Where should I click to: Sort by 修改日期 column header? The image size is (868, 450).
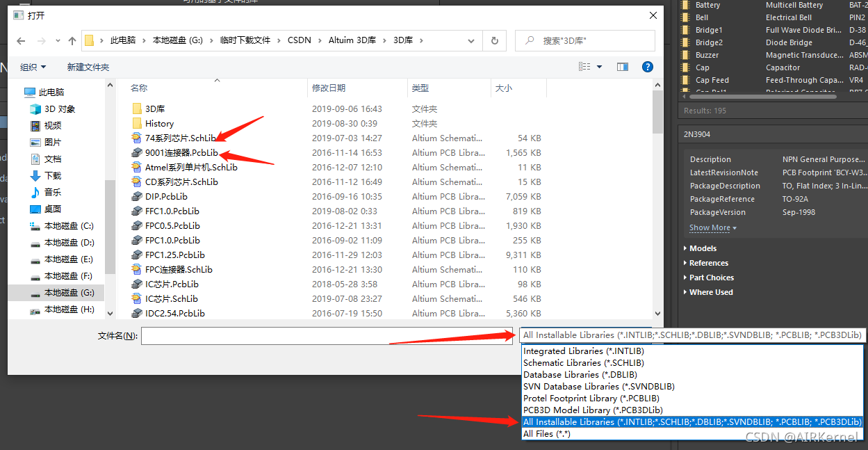(x=329, y=88)
